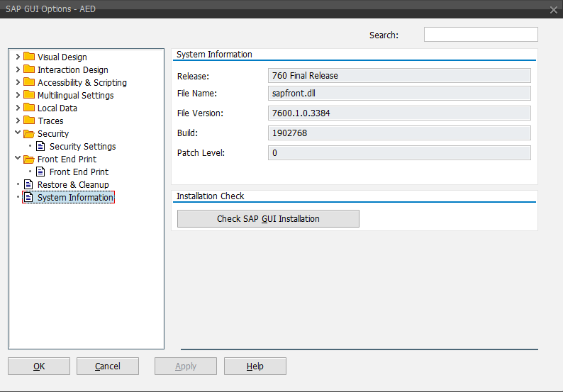Click the Installation Check section heading
This screenshot has width=563, height=392.
click(x=211, y=196)
